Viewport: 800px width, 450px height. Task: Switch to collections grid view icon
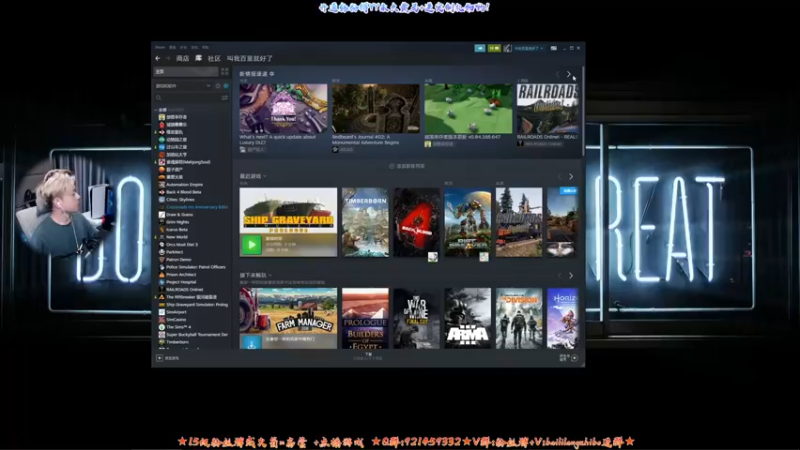224,71
